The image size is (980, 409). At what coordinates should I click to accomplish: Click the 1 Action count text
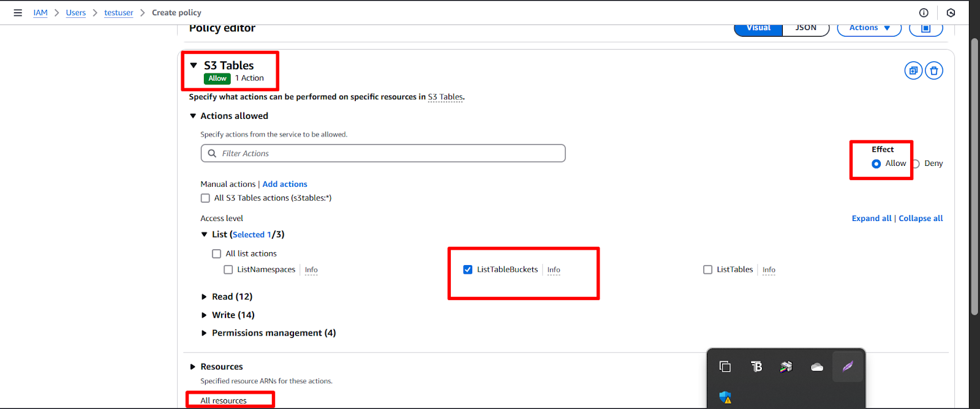250,78
